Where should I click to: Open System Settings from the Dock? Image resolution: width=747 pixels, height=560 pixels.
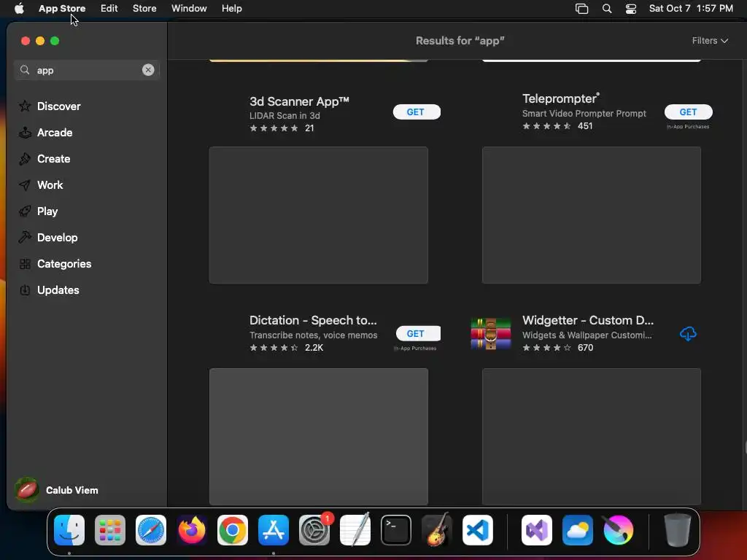tap(314, 530)
